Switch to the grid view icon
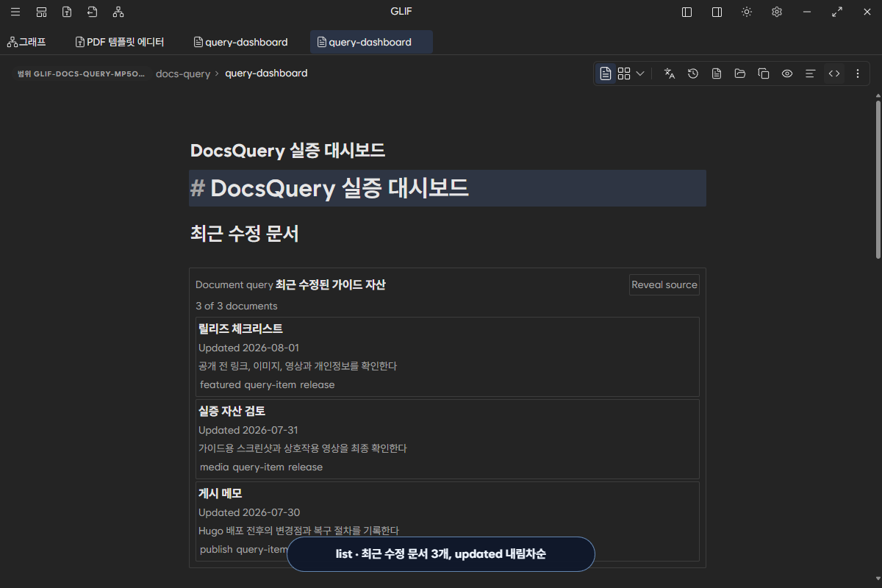The height and width of the screenshot is (588, 882). [x=624, y=73]
